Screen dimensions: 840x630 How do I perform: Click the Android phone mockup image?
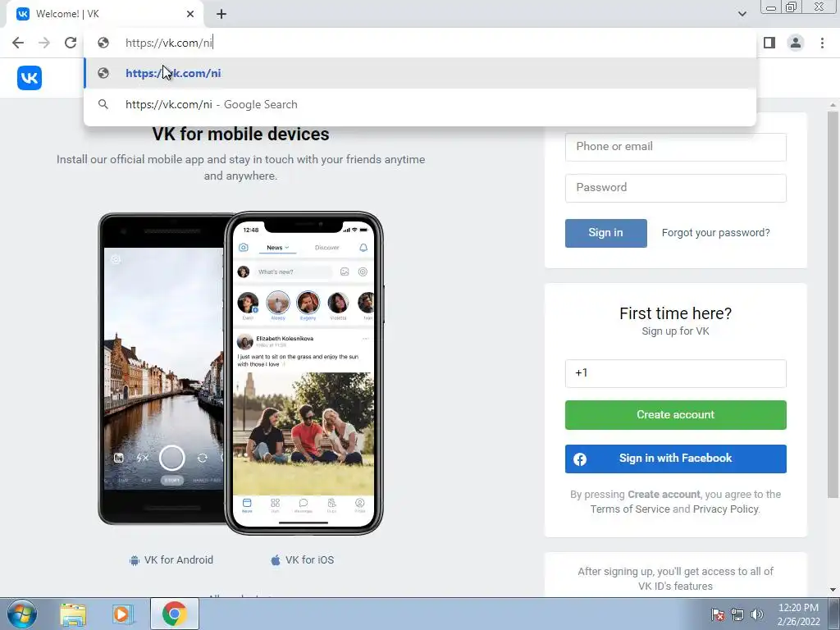pos(161,368)
